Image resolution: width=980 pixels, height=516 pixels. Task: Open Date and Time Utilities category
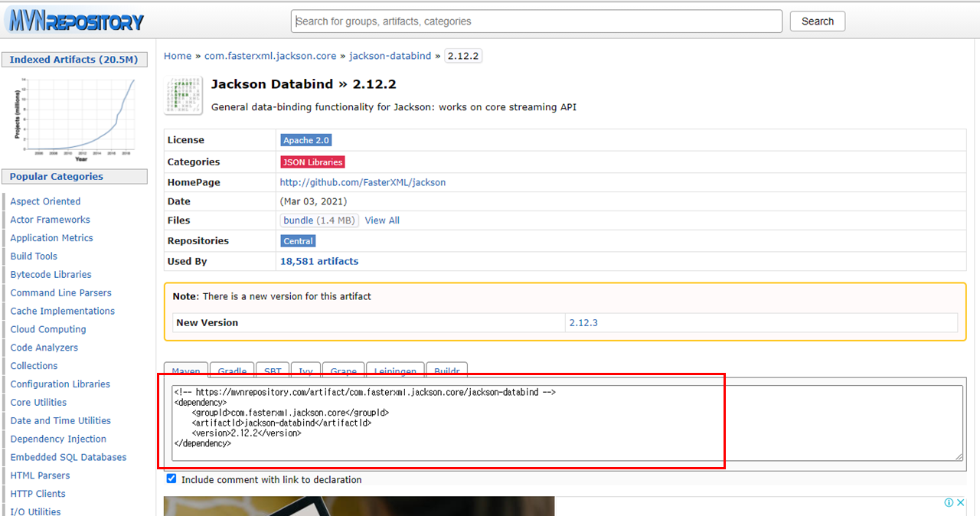[x=60, y=420]
